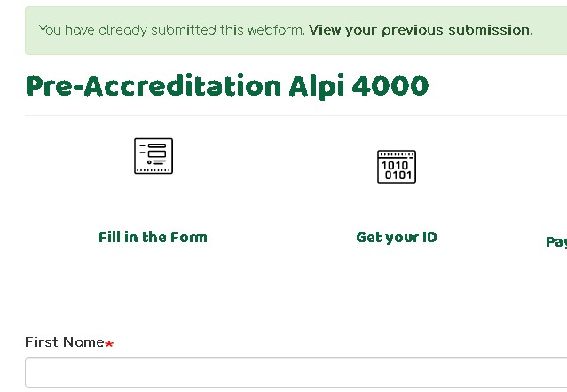Click the binary code ID icon

(397, 166)
